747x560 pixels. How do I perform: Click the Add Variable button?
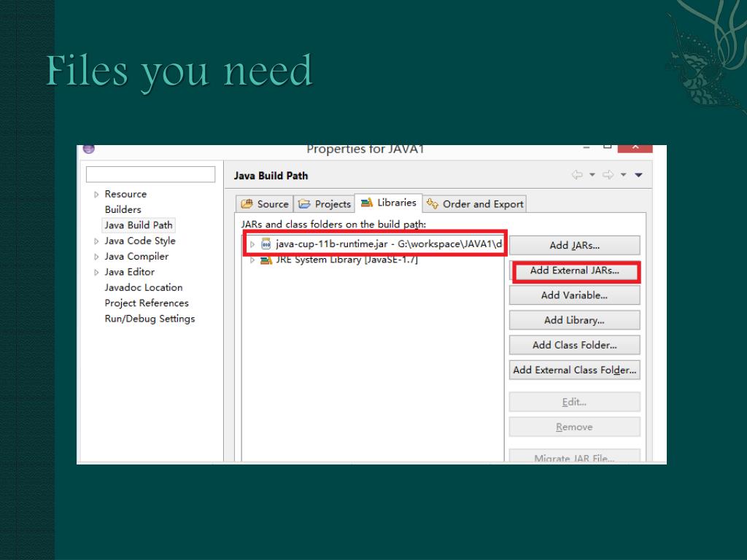[575, 295]
